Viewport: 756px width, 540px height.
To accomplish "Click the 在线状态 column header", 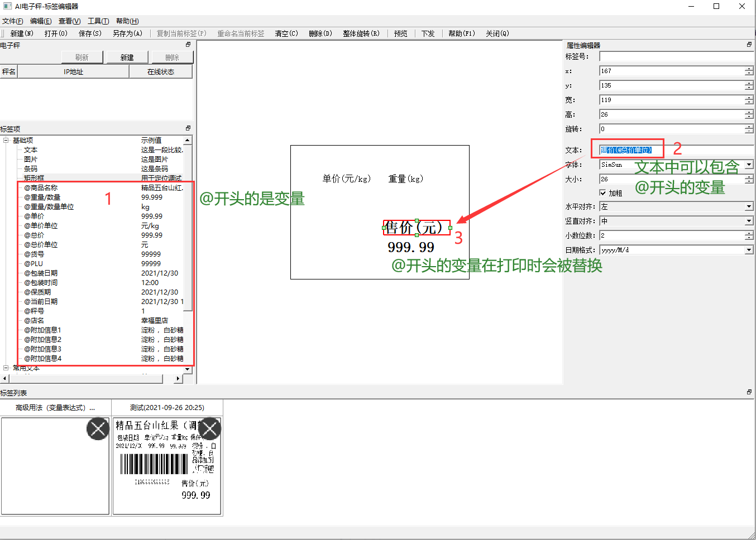I will pos(161,71).
